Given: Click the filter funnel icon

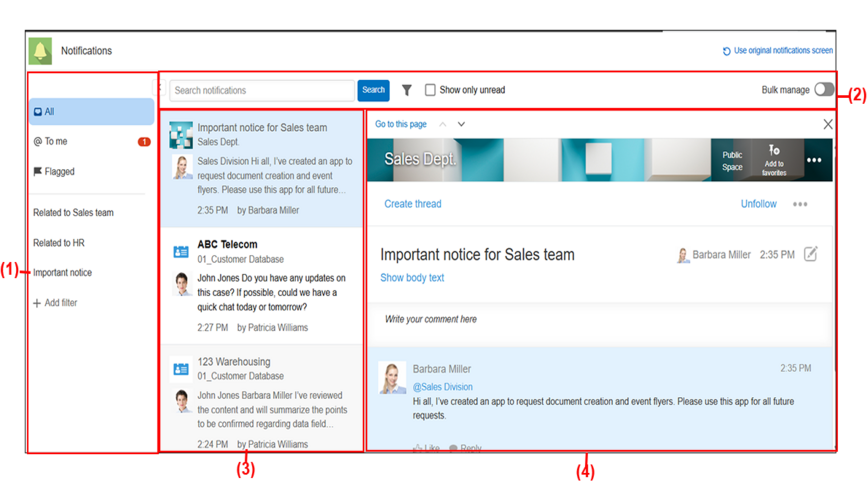Looking at the screenshot, I should pyautogui.click(x=407, y=90).
